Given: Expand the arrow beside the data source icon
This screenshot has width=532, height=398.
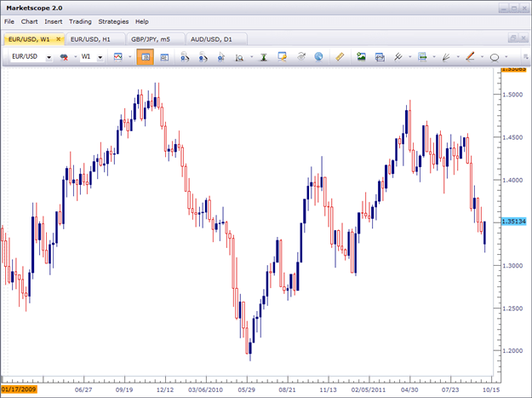Looking at the screenshot, I should point(75,57).
